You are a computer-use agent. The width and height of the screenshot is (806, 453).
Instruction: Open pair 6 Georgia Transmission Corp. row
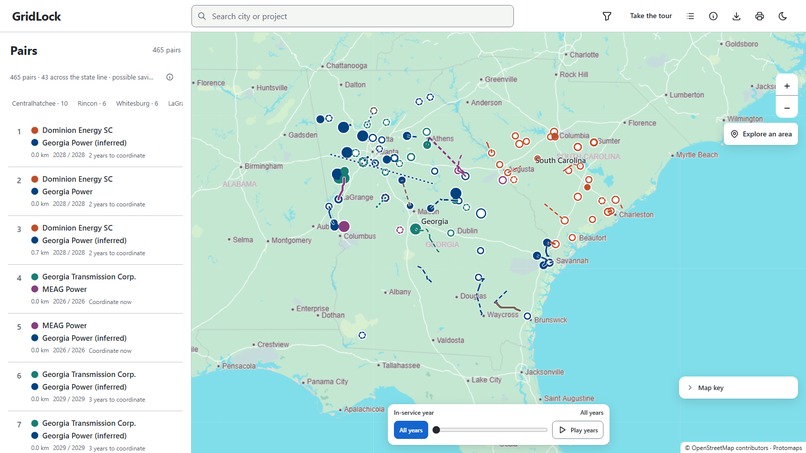pyautogui.click(x=96, y=387)
